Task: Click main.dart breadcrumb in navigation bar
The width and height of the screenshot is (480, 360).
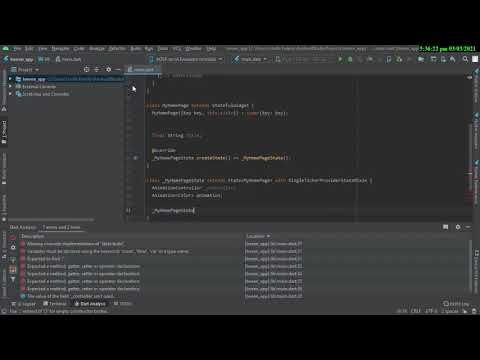Action: (68, 59)
